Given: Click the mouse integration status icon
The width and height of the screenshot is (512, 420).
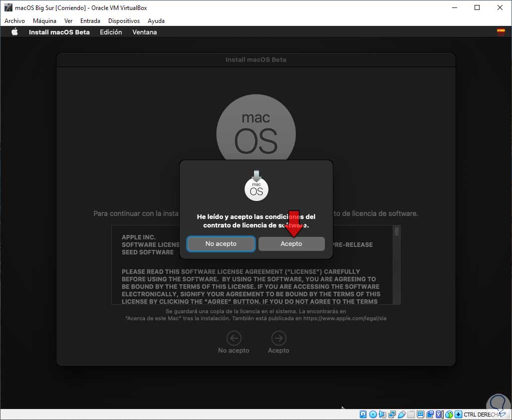Looking at the screenshot, I should coord(449,415).
